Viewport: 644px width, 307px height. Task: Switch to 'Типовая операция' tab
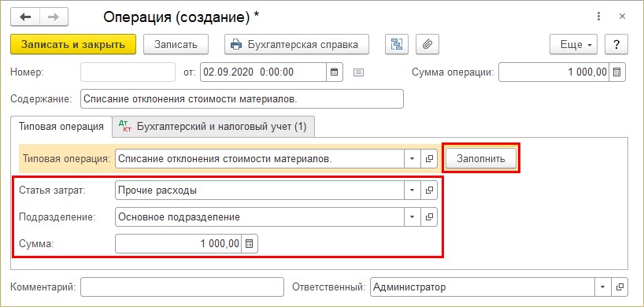pos(61,127)
